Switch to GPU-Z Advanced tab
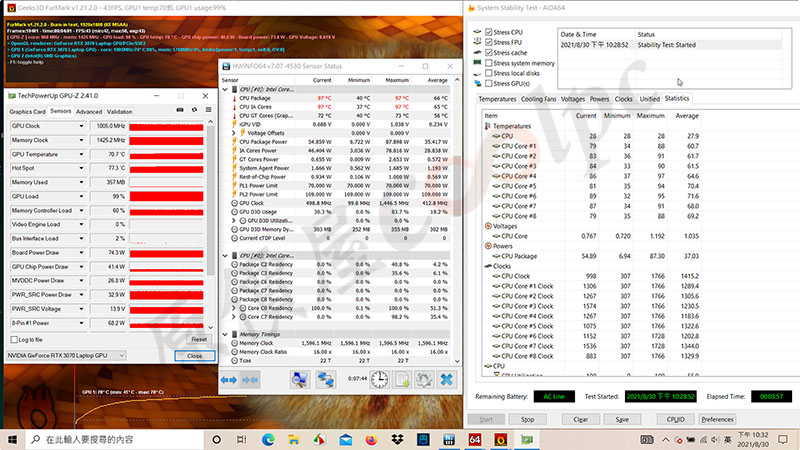Screen dimensions: 800x450 [x=89, y=111]
